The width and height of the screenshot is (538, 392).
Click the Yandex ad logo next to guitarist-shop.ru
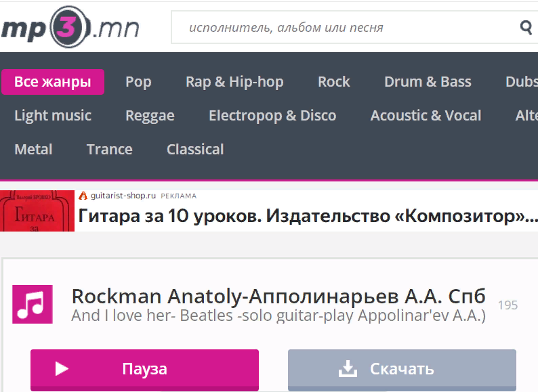point(83,196)
